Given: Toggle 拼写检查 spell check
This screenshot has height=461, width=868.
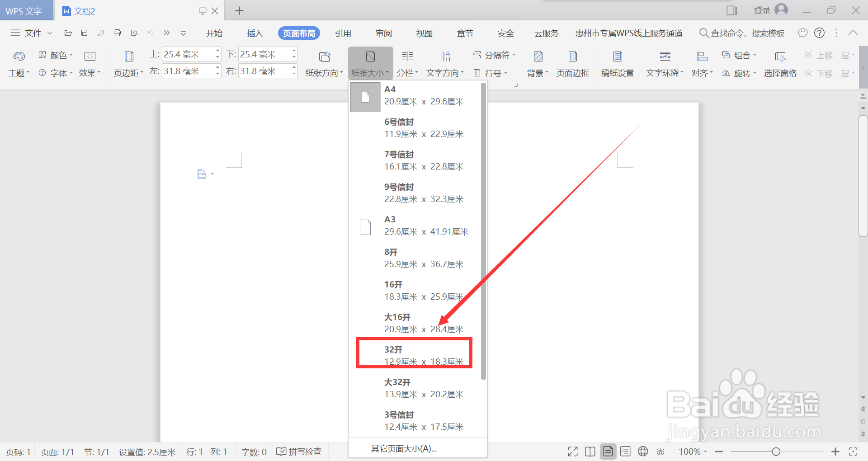Looking at the screenshot, I should (299, 452).
